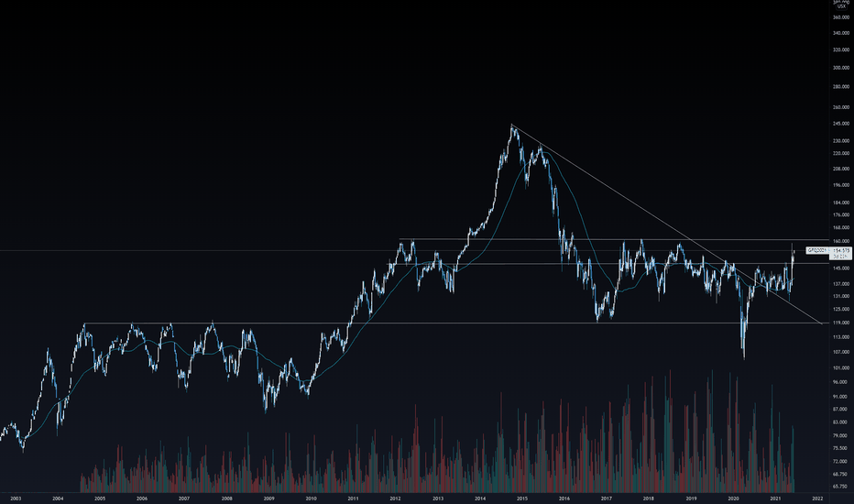The height and width of the screenshot is (504, 854).
Task: Click the 2004 label on time axis
Action: click(58, 499)
